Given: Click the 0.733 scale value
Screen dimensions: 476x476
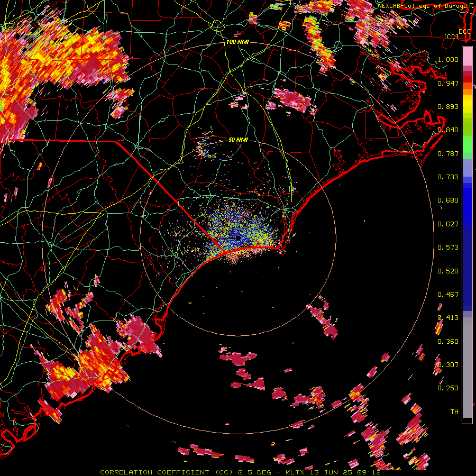Looking at the screenshot, I should pos(448,177).
